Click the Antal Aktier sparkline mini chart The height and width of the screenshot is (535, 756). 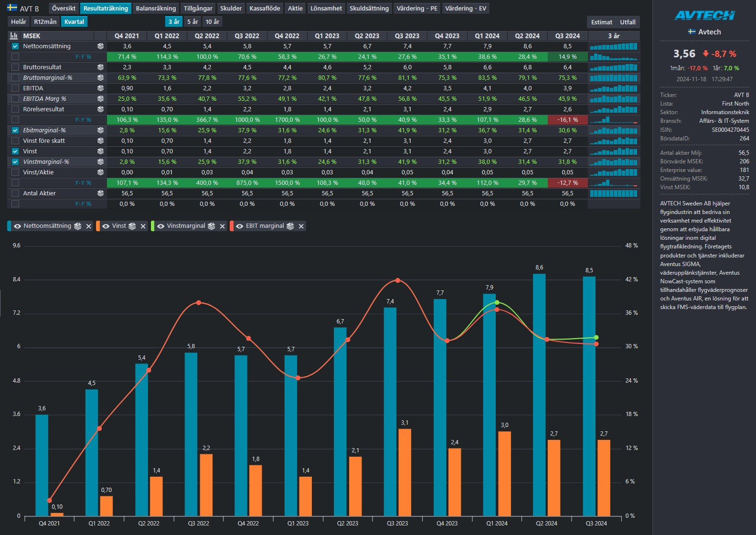click(614, 193)
